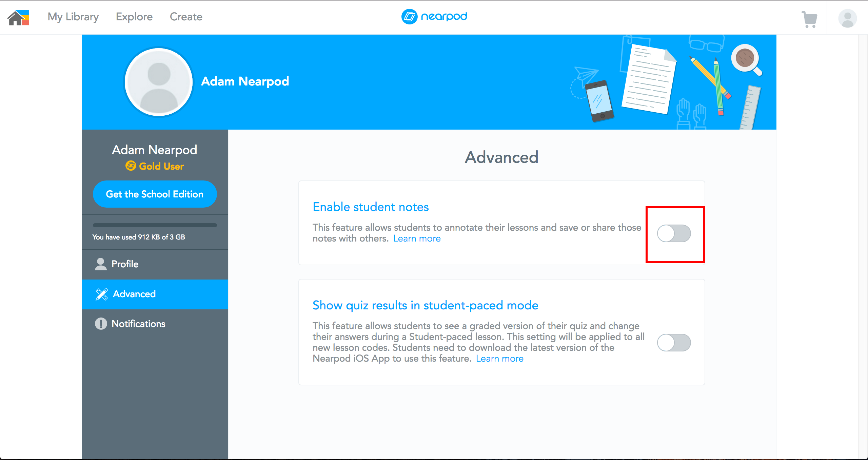Click the My Library navigation icon

pyautogui.click(x=72, y=17)
